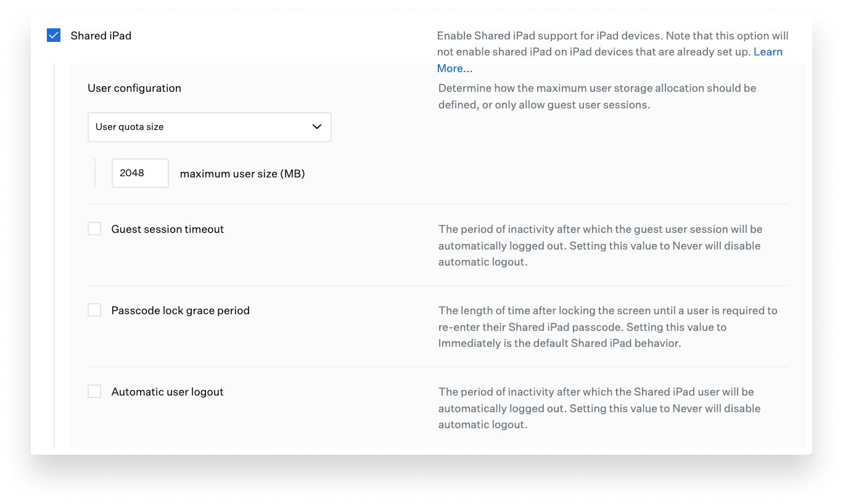Uncheck the Shared iPad checkbox
843x504 pixels.
[x=54, y=36]
